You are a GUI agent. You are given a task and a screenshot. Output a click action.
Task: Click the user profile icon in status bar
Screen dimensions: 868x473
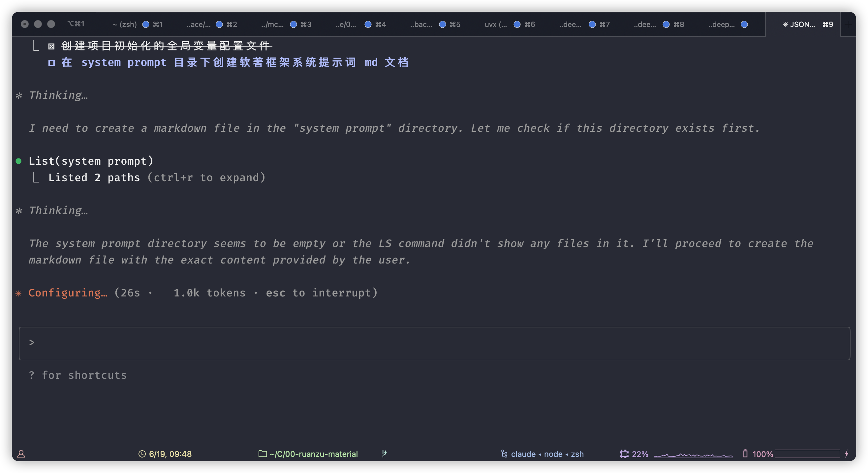(21, 454)
